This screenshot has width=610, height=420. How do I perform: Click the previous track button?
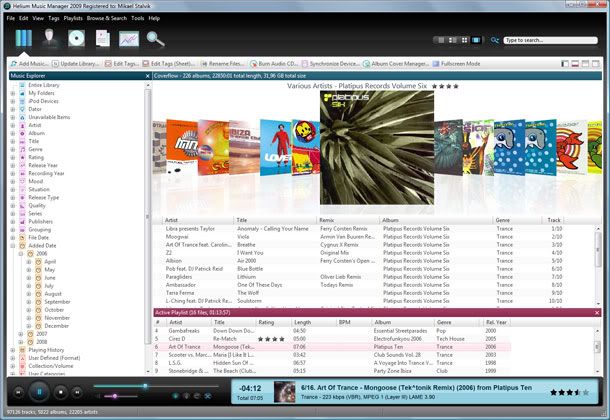tap(18, 392)
